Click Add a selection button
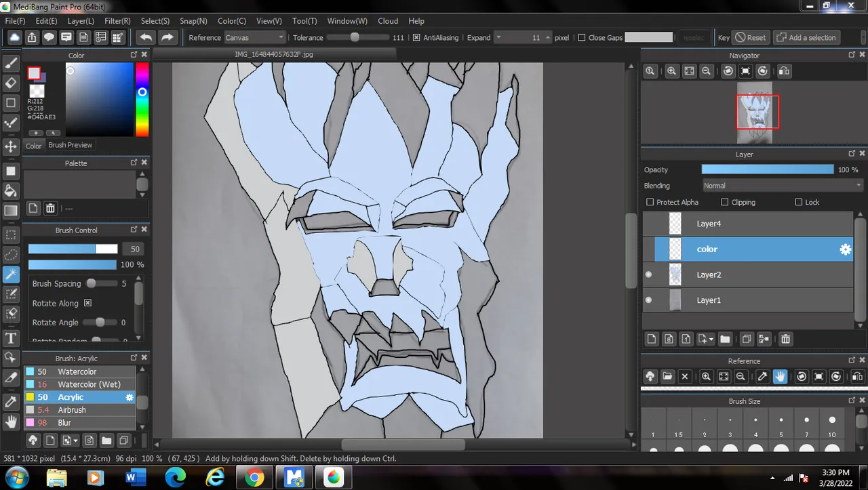Screen dimensions: 868x490 [807, 38]
